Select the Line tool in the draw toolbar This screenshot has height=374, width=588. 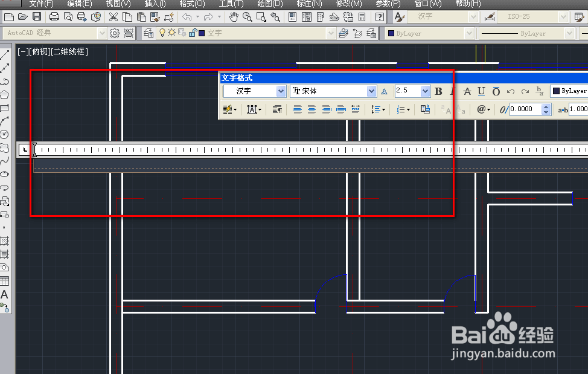pyautogui.click(x=4, y=55)
